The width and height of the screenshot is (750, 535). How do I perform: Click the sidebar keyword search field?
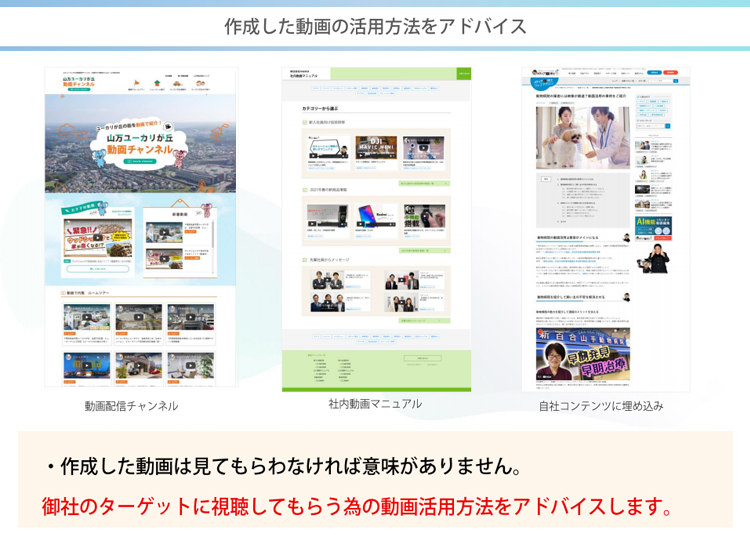[651, 126]
